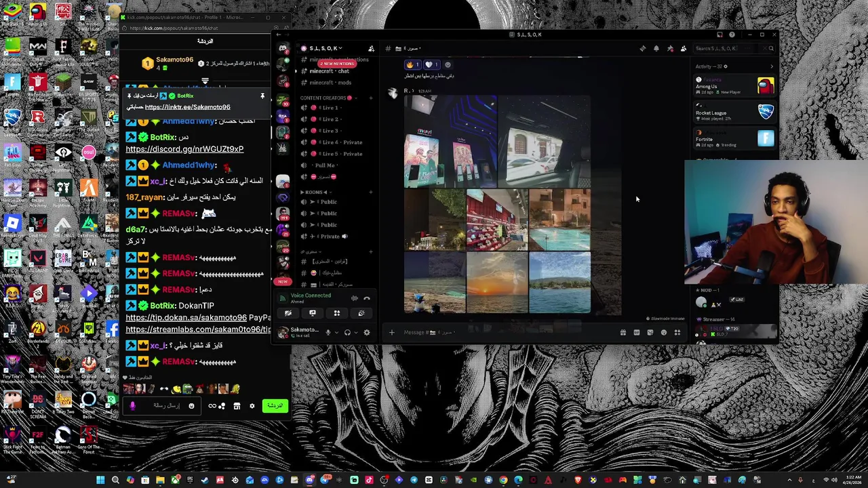This screenshot has width=868, height=488.
Task: Toggle noise suppression in voice panel
Action: [x=354, y=298]
